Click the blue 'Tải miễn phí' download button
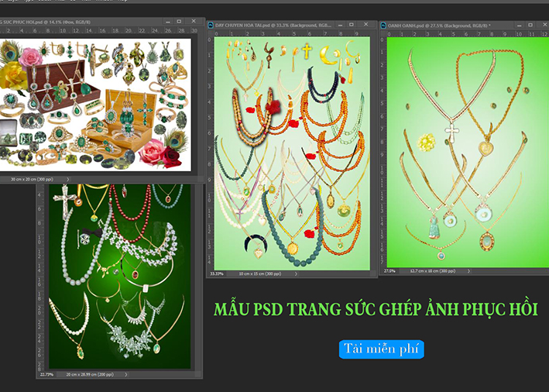Image resolution: width=549 pixels, height=392 pixels. tap(381, 349)
